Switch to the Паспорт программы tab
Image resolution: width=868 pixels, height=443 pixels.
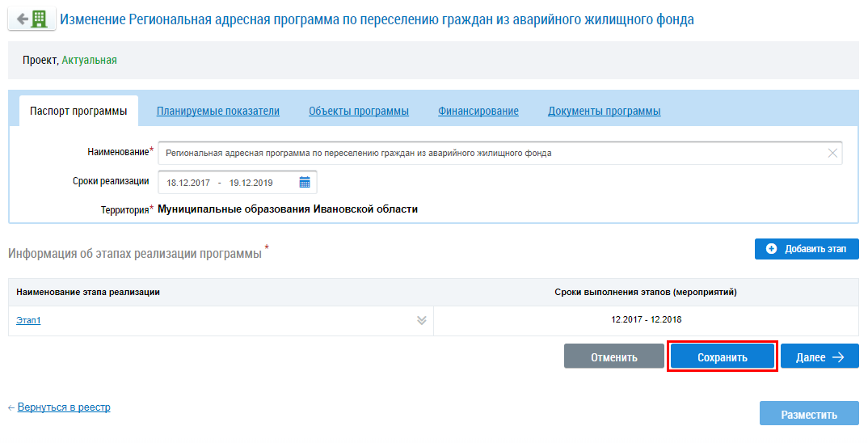point(78,111)
